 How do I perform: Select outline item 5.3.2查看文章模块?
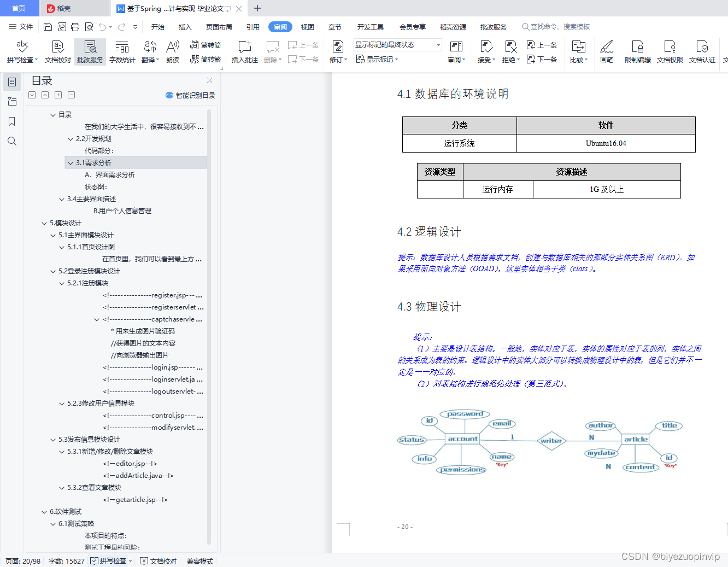[94, 488]
